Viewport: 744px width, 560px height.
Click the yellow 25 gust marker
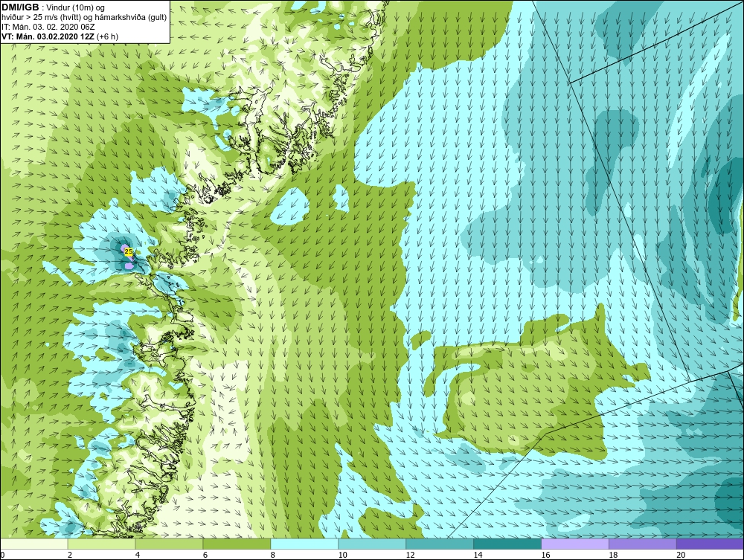(x=128, y=252)
